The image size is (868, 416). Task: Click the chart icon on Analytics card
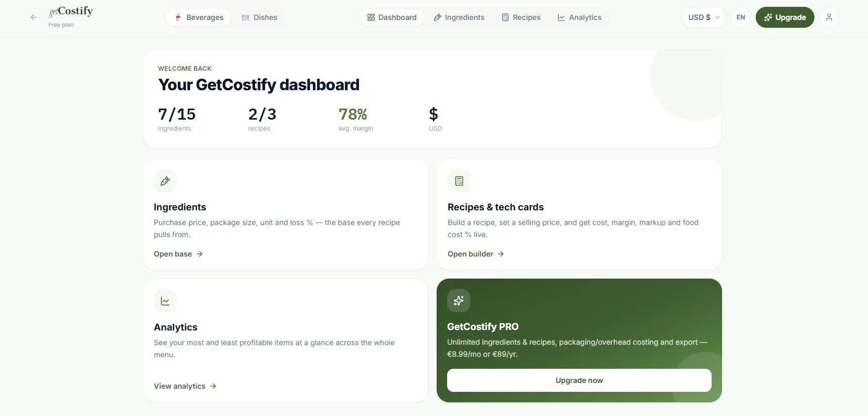click(165, 301)
